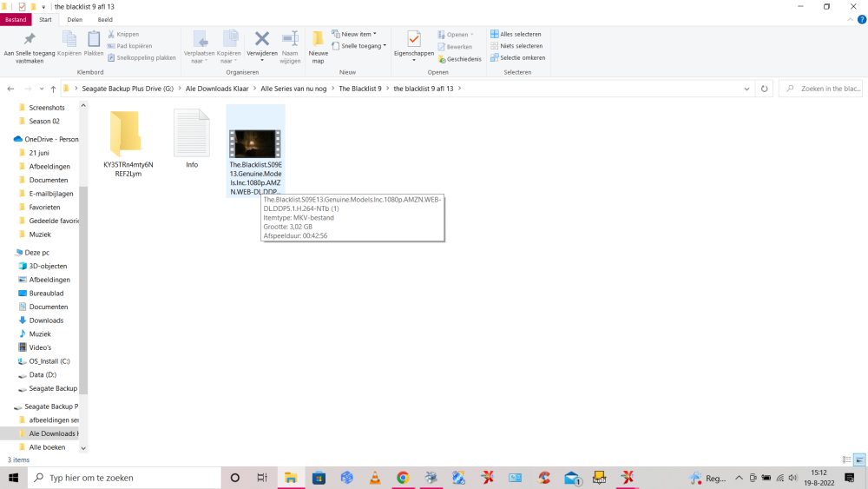Launch Google Chrome from the taskbar
The width and height of the screenshot is (868, 489).
(402, 478)
